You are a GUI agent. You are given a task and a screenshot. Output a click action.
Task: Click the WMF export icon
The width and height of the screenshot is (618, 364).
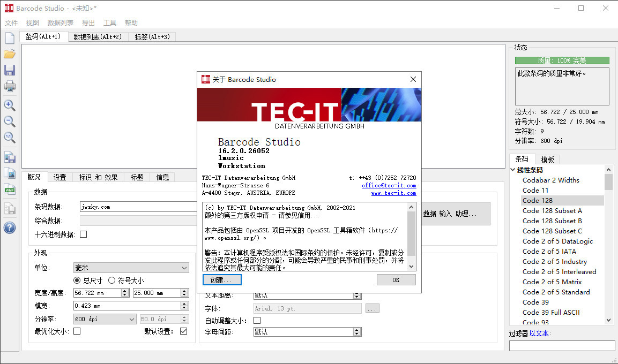[10, 189]
